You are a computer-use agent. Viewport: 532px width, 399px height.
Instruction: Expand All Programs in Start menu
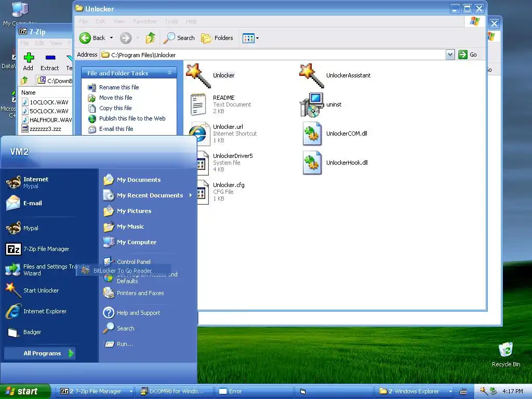point(39,353)
